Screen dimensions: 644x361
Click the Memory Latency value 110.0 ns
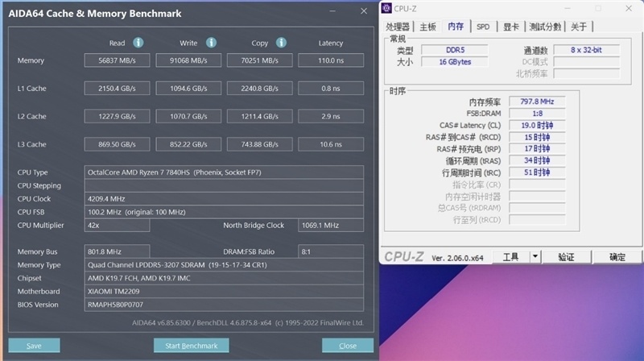pos(331,60)
